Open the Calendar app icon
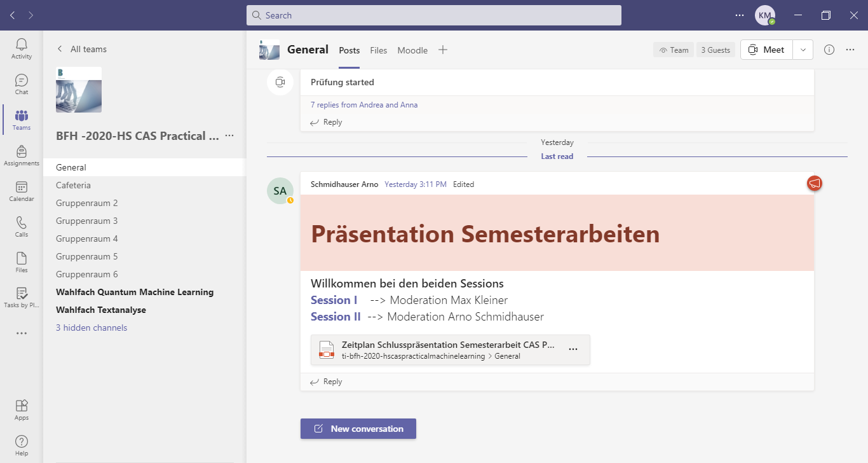Image resolution: width=868 pixels, height=463 pixels. click(22, 191)
